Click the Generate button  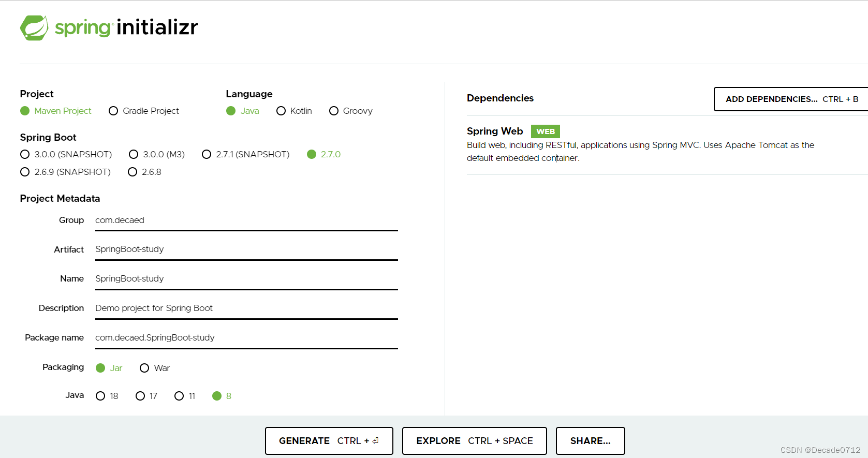[329, 441]
